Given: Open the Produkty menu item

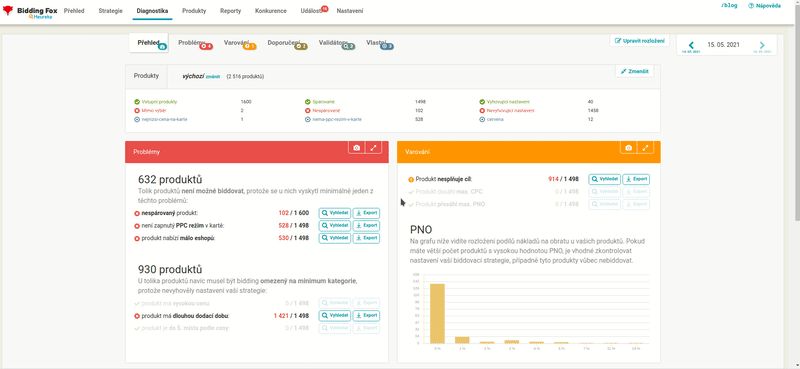Looking at the screenshot, I should tap(194, 11).
